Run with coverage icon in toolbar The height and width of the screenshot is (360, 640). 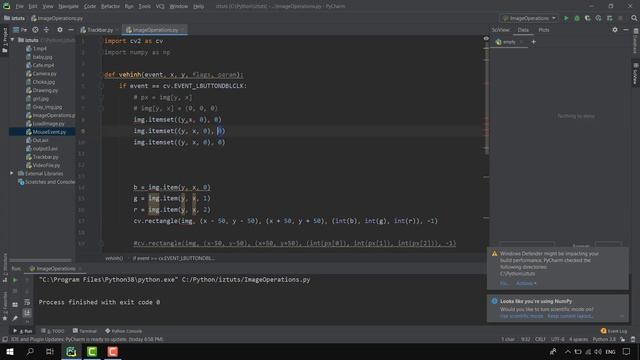[588, 18]
